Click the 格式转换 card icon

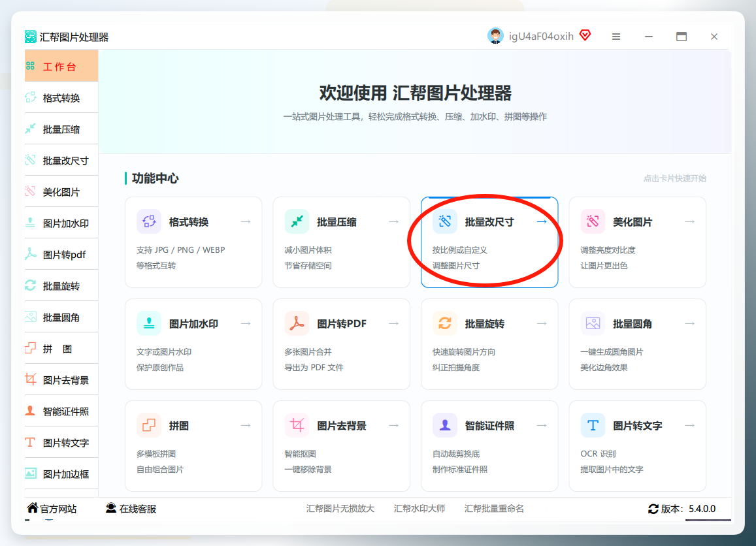pos(149,221)
